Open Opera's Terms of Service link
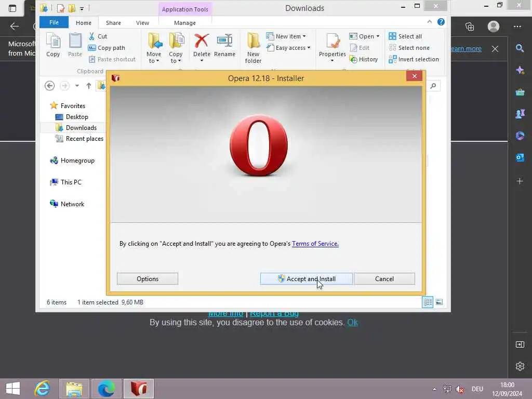 point(315,244)
